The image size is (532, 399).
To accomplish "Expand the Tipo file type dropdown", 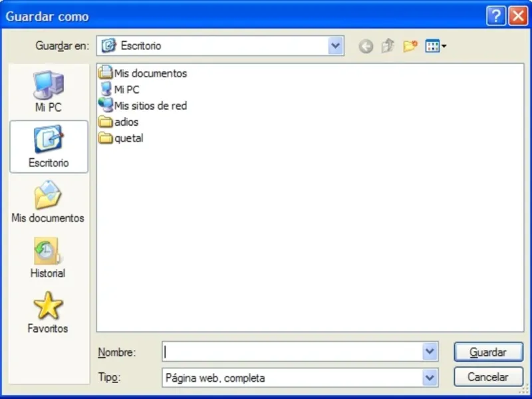I will tap(430, 378).
